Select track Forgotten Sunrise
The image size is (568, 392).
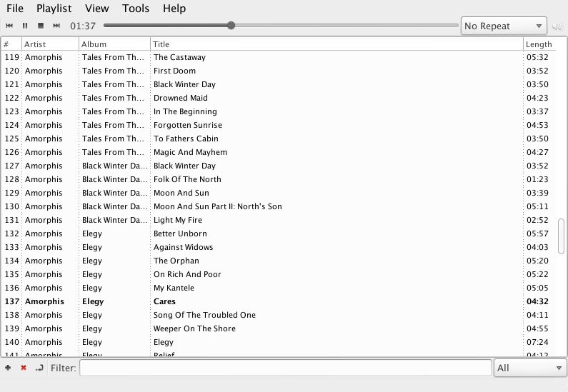pos(279,125)
